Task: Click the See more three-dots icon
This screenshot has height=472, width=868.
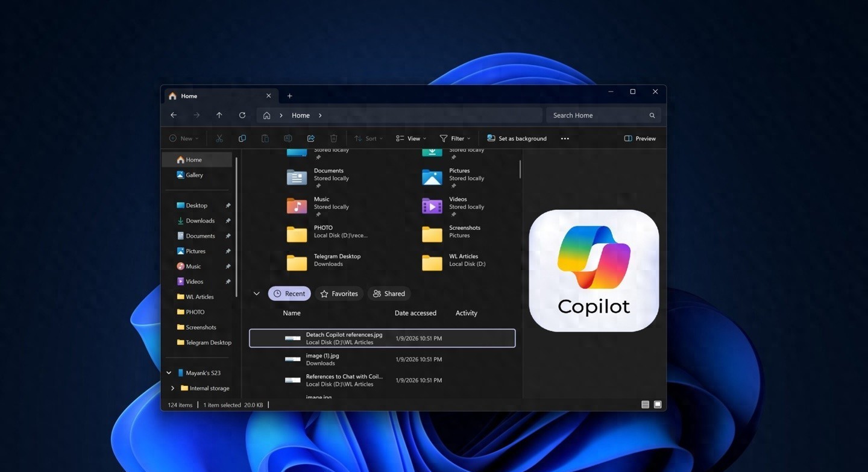Action: tap(565, 139)
